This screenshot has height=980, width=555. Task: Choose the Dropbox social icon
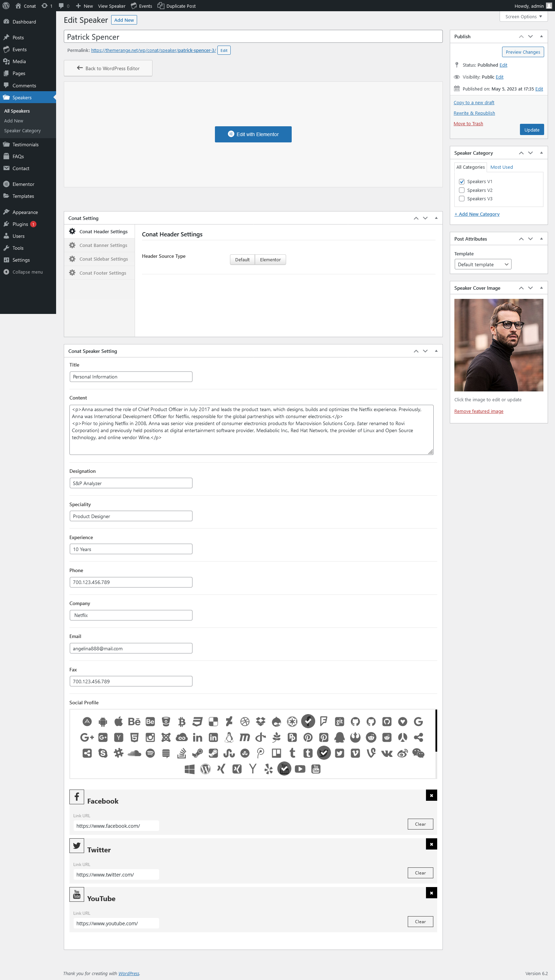point(261,721)
